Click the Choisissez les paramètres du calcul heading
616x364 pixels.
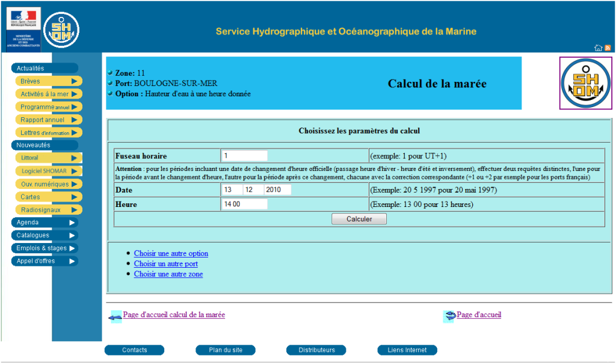359,131
